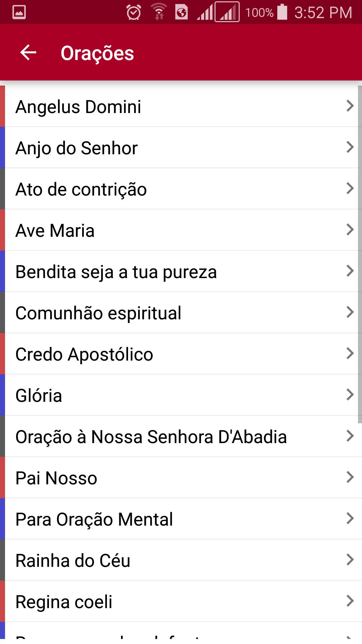362x644 pixels.
Task: Open the Comunhão espiritual prayer
Action: (x=181, y=313)
